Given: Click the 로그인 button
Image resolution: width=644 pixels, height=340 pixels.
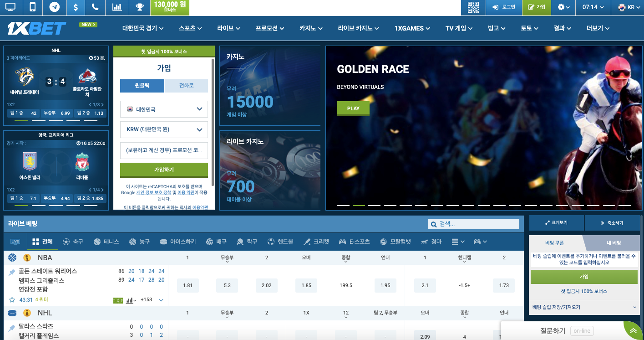Looking at the screenshot, I should coord(503,7).
